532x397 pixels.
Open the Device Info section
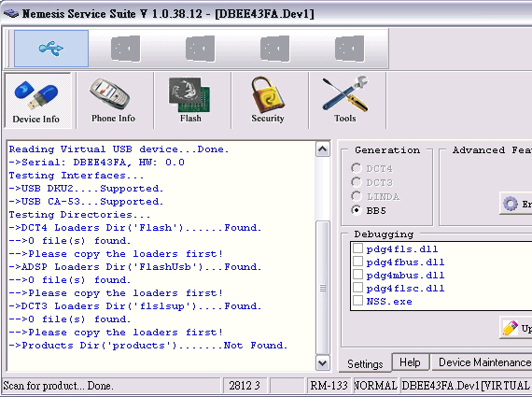[x=37, y=101]
